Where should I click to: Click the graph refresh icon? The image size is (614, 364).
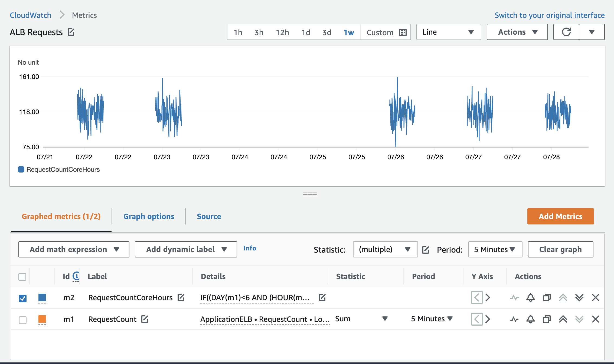pos(566,32)
